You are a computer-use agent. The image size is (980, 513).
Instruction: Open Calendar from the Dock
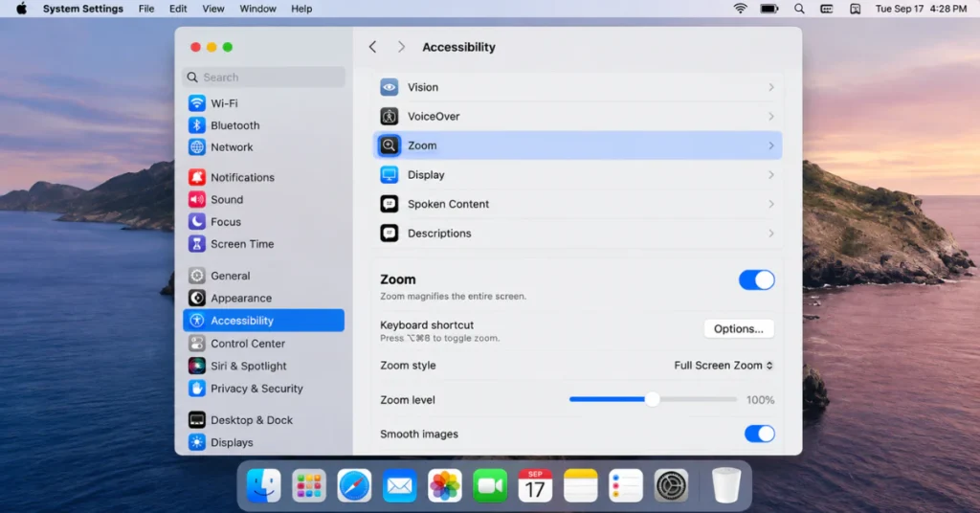click(x=535, y=485)
